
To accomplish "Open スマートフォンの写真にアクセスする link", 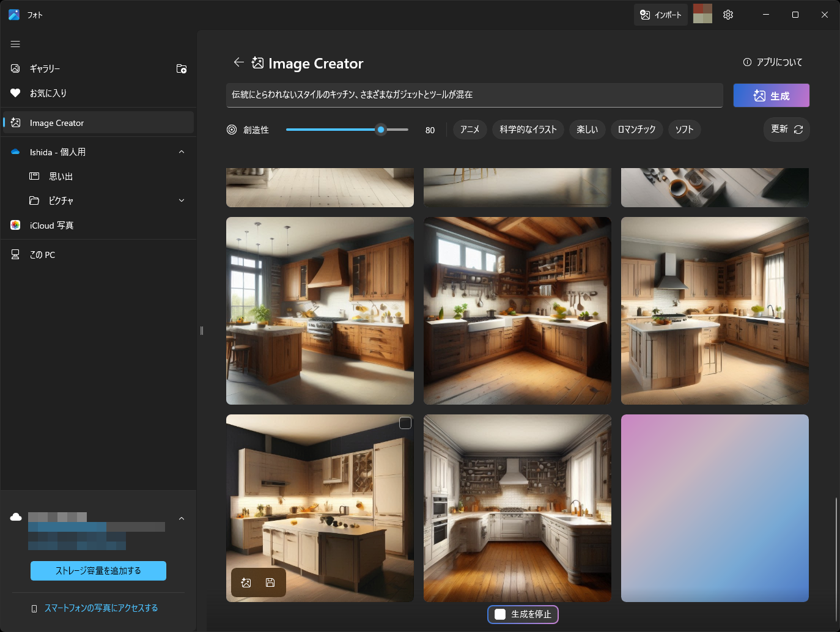I will [101, 608].
